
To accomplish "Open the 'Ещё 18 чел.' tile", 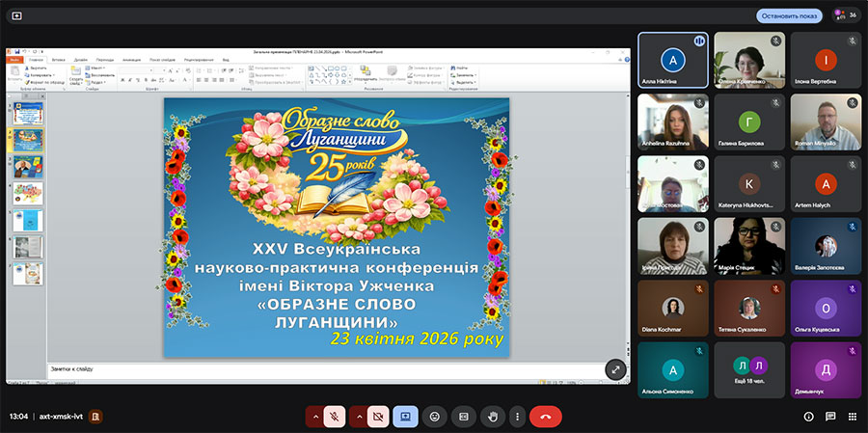I will point(749,371).
